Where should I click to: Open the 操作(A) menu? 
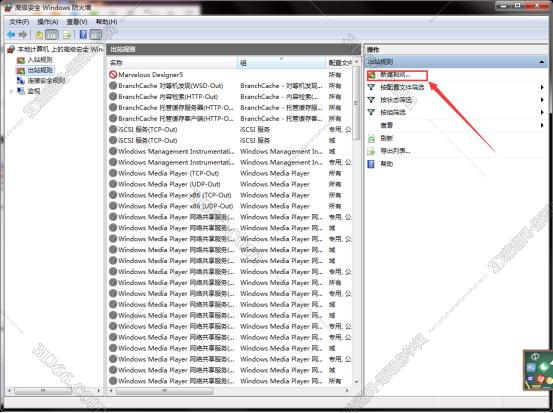pos(48,22)
